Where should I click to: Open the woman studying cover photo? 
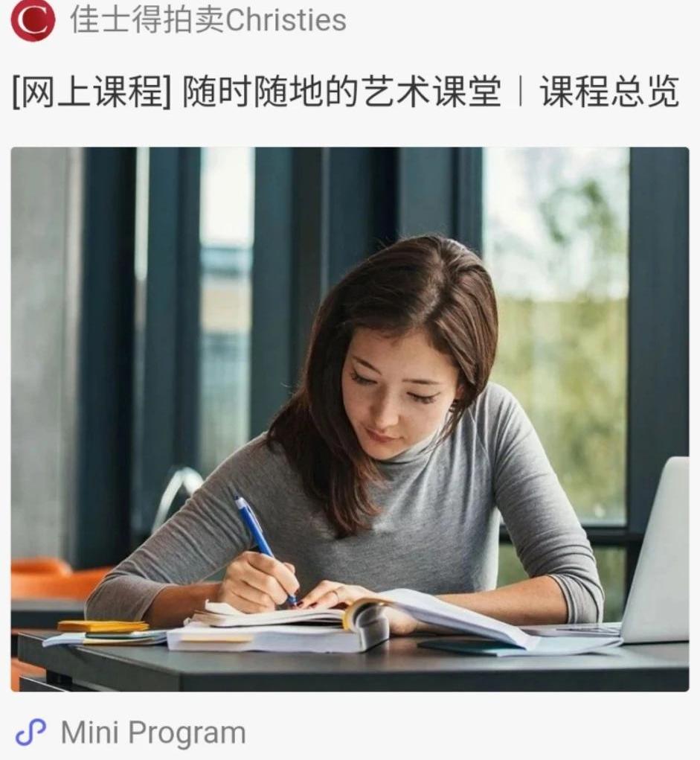click(350, 419)
